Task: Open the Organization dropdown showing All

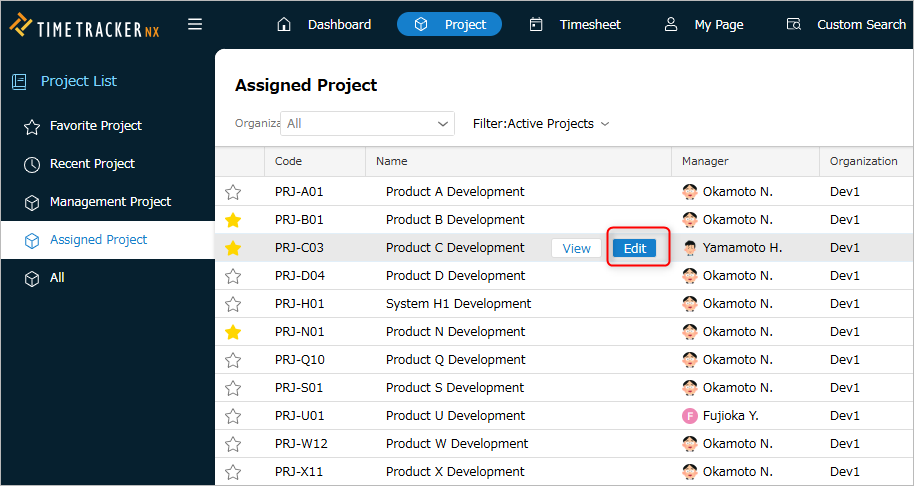Action: [x=367, y=124]
